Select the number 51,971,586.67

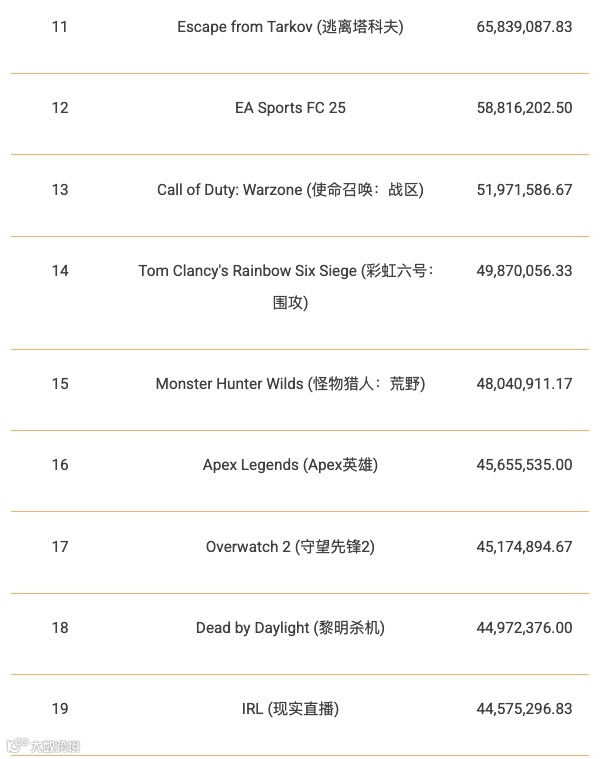524,189
